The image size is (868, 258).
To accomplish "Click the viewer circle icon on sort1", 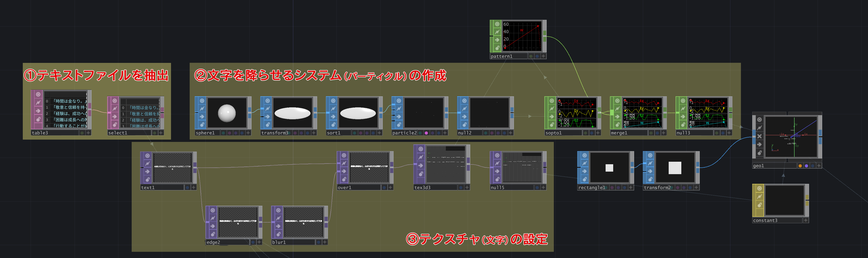I will [333, 101].
